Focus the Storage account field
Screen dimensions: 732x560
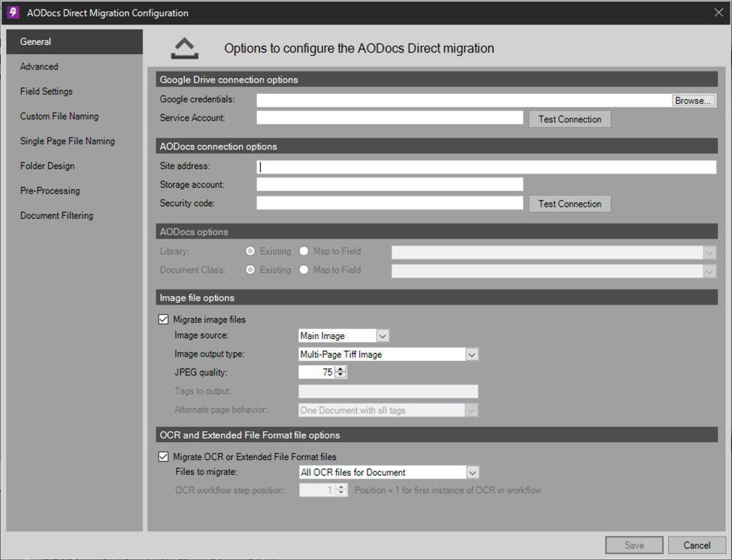(390, 184)
